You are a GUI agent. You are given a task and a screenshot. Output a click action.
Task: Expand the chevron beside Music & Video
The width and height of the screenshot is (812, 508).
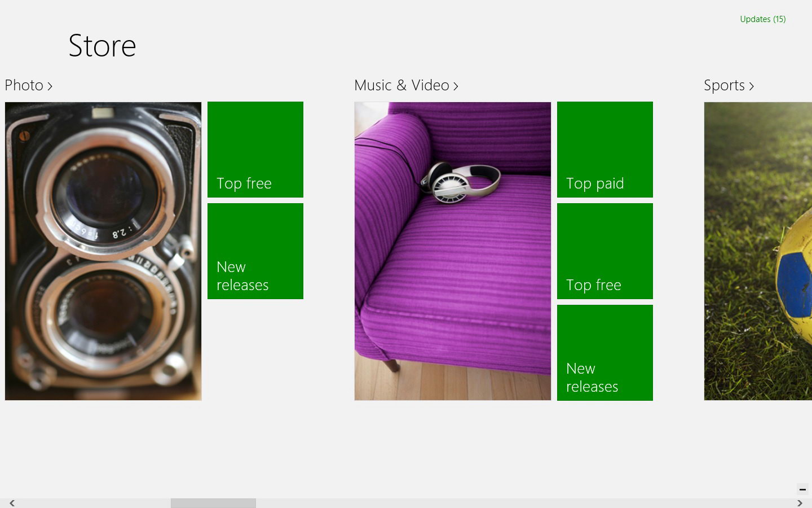click(x=456, y=86)
